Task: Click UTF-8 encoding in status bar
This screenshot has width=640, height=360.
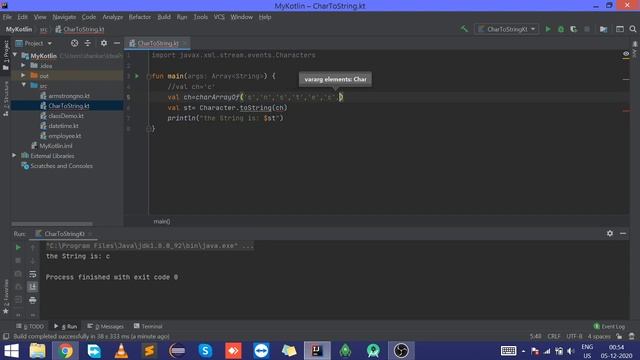Action: pyautogui.click(x=574, y=337)
